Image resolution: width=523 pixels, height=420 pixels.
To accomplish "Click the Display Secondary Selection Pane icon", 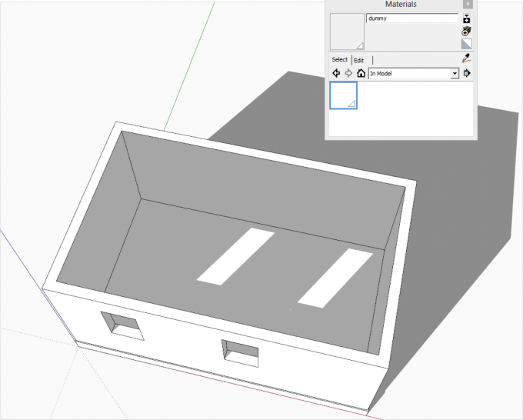I will pos(466,18).
